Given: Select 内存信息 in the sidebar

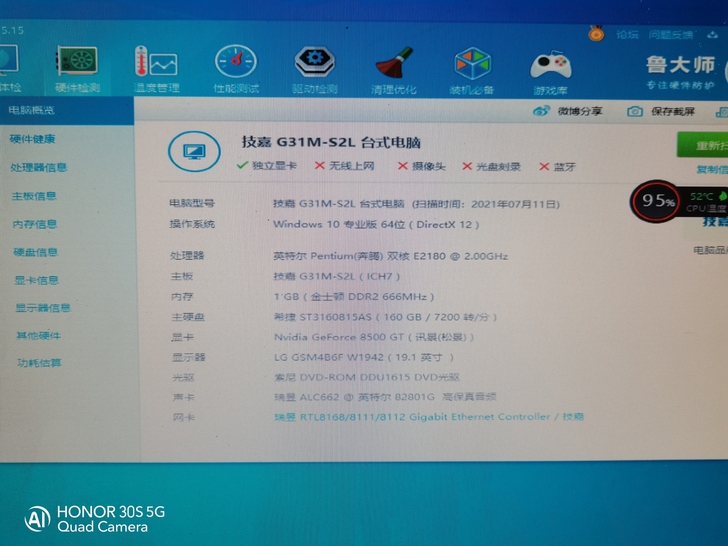Looking at the screenshot, I should pyautogui.click(x=35, y=224).
